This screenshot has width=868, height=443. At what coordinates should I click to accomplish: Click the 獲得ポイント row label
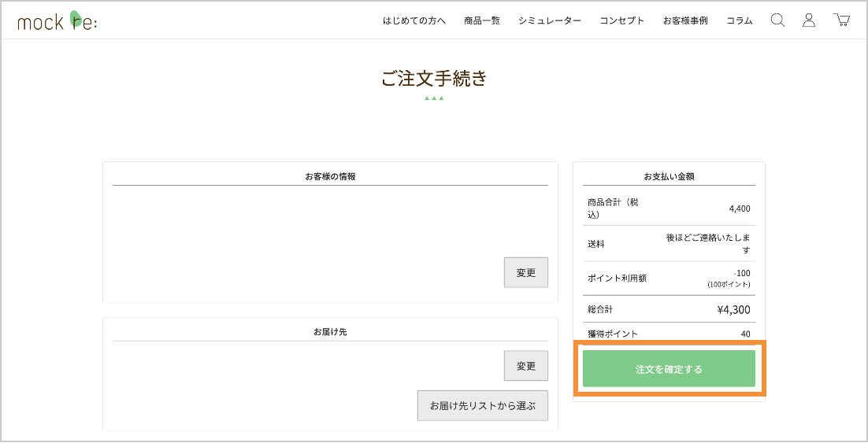(x=613, y=334)
